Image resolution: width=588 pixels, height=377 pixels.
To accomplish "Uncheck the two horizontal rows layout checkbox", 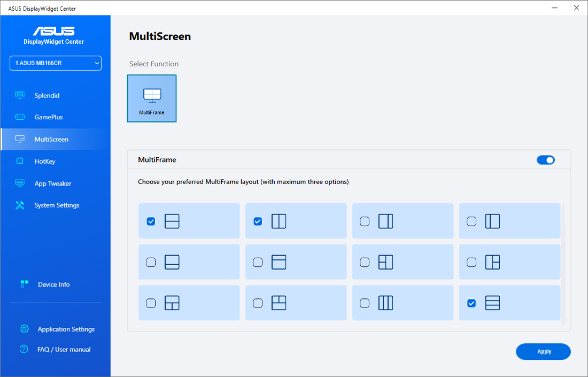I will click(151, 221).
